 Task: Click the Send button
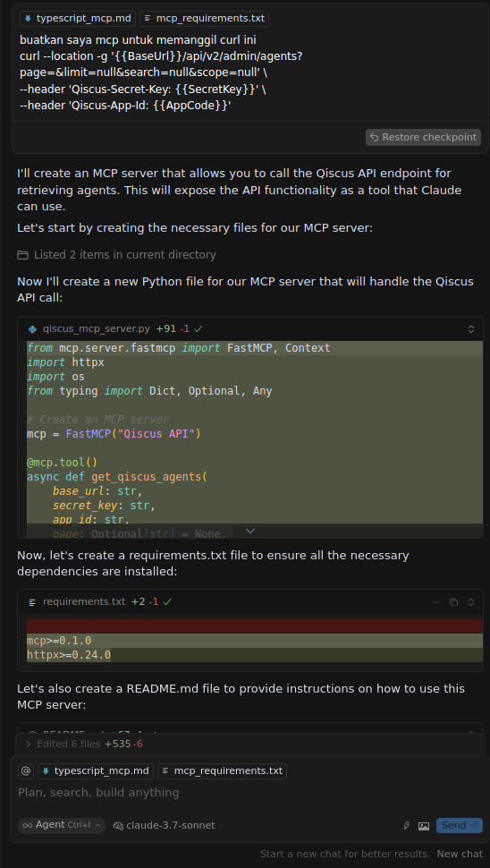459,825
